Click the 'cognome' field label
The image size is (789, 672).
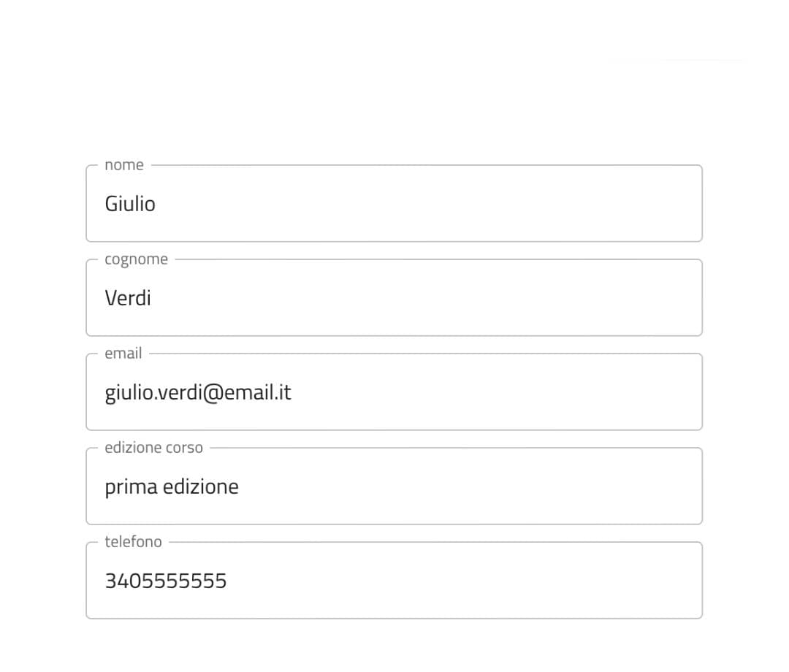click(x=136, y=259)
